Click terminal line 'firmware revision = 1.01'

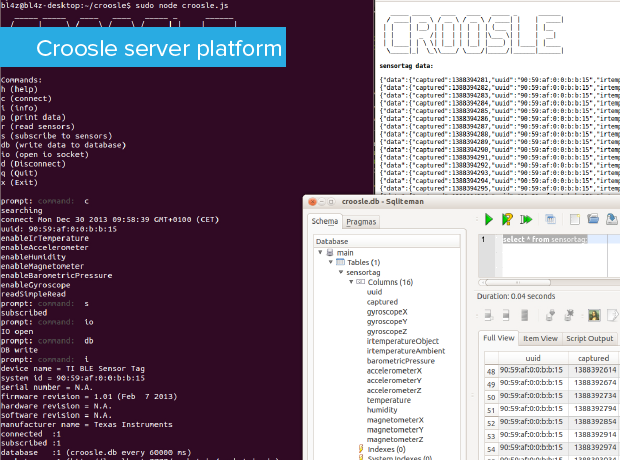[89, 396]
